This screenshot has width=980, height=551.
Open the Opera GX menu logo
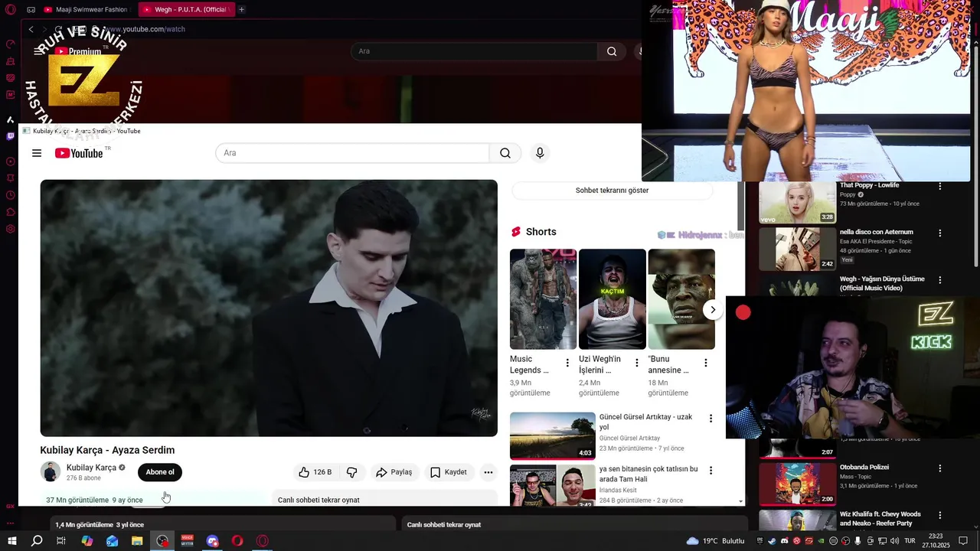pos(10,10)
